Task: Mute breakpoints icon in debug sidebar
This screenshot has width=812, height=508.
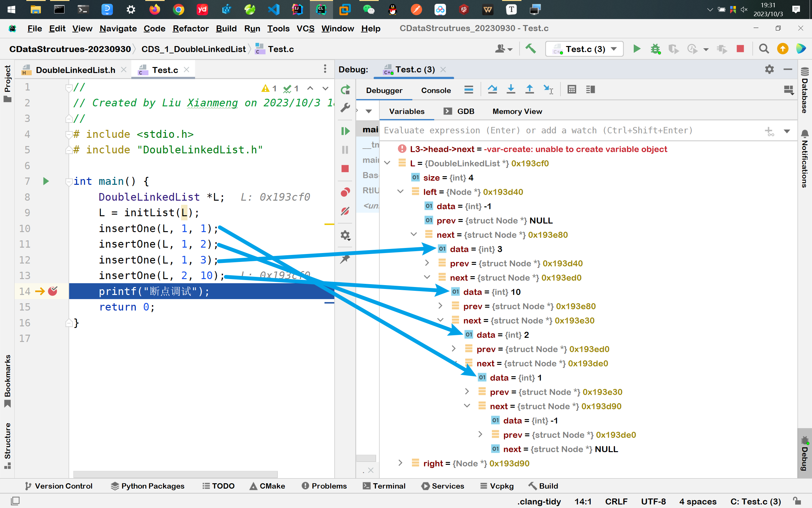Action: click(345, 211)
